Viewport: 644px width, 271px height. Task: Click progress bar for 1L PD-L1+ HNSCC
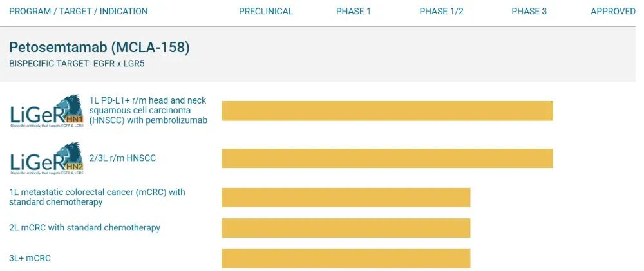click(387, 111)
